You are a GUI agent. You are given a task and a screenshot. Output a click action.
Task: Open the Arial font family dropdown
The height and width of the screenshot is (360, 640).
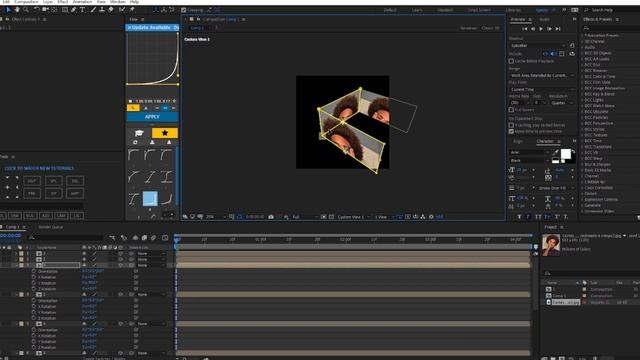[529, 152]
